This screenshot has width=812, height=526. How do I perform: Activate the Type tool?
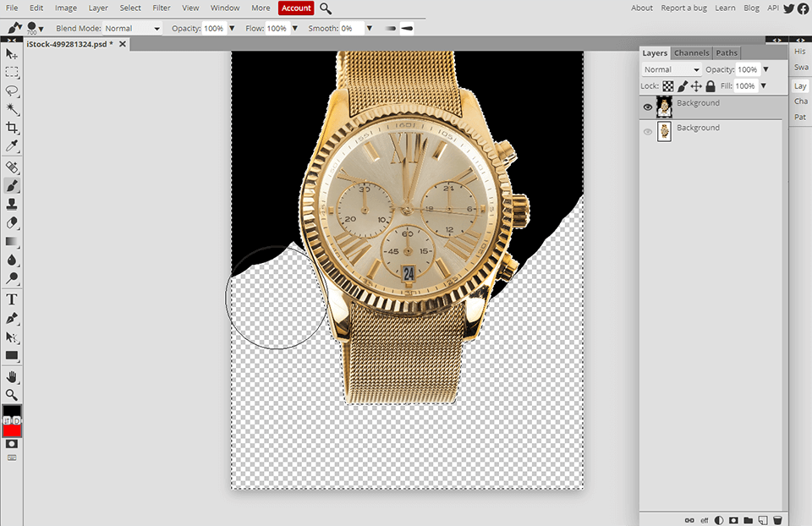pyautogui.click(x=12, y=299)
